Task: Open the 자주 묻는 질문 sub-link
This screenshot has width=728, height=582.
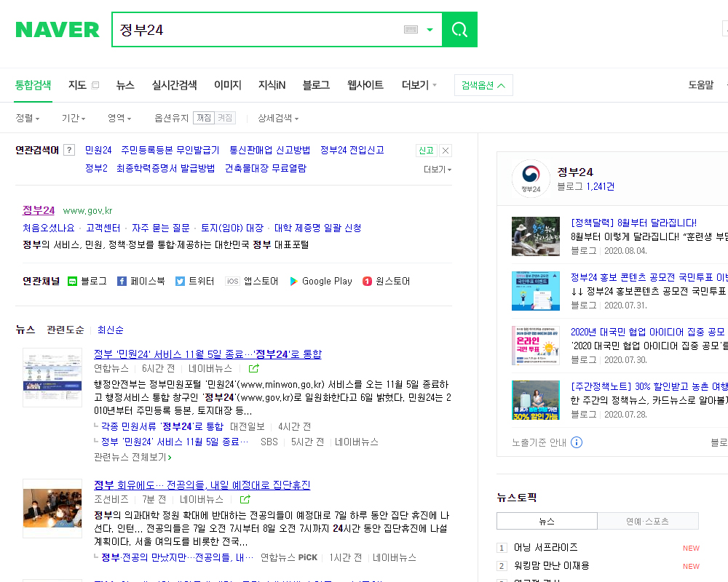Action: 161,228
